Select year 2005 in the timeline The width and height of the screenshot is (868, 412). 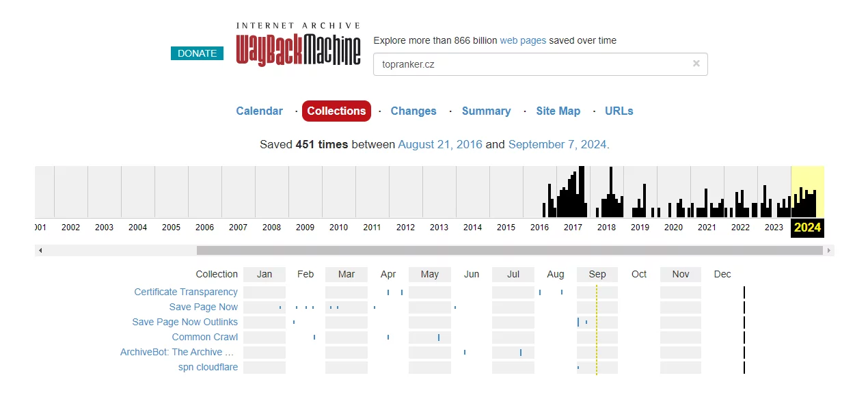point(171,228)
